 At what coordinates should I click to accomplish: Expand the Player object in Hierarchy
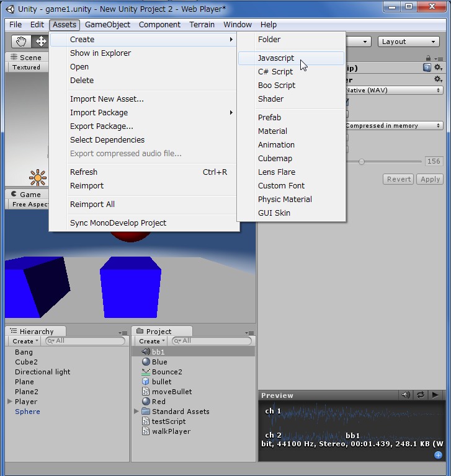[x=10, y=402]
